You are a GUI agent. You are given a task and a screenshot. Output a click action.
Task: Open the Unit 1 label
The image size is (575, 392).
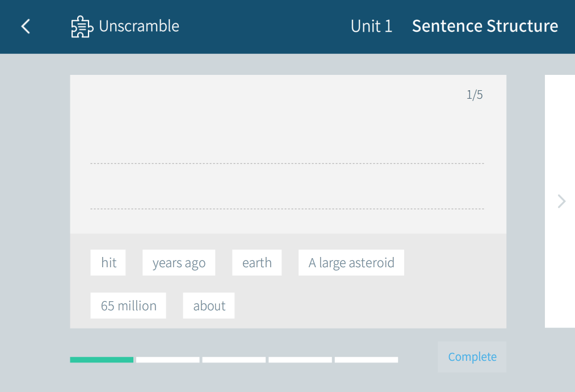(371, 27)
